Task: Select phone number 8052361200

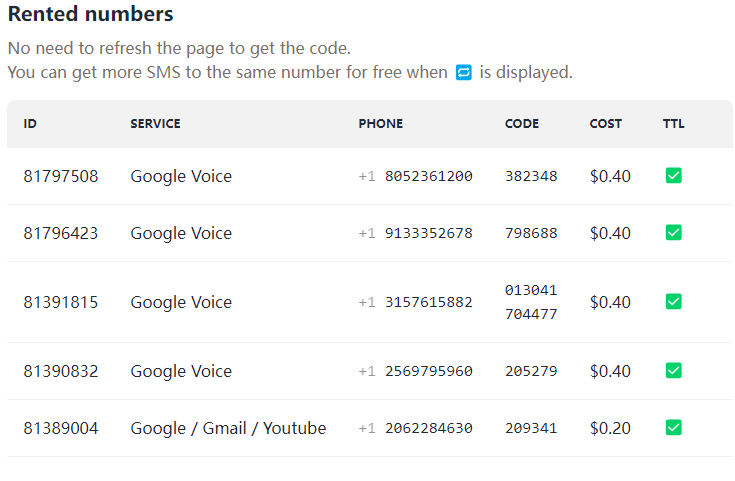Action: [428, 176]
